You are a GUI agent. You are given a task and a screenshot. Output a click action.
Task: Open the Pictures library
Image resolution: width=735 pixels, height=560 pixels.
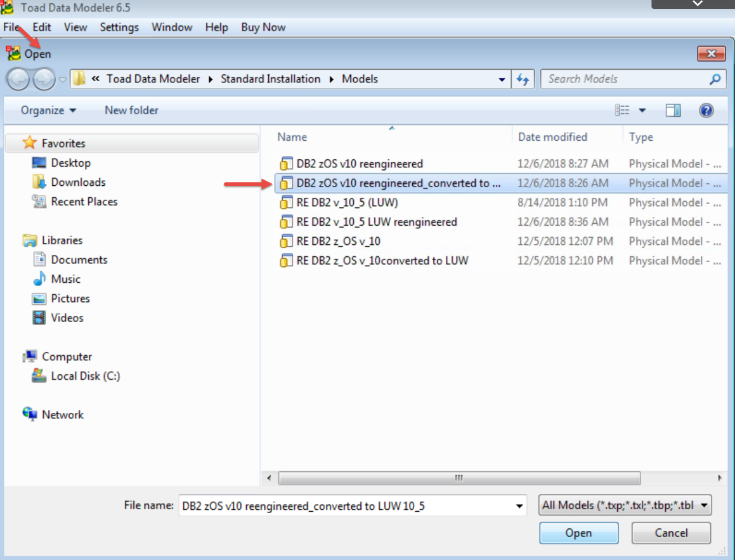pyautogui.click(x=70, y=299)
